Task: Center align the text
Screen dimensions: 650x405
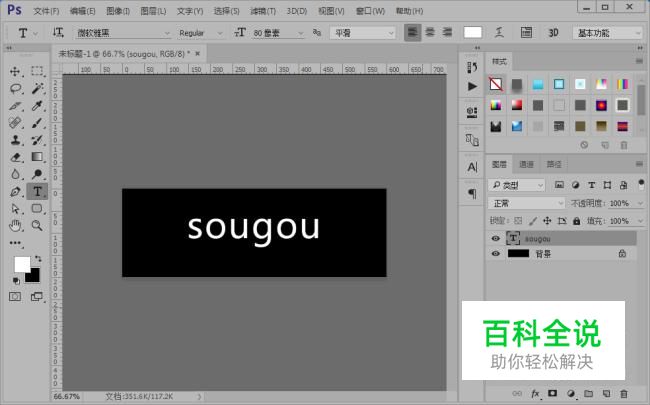Action: pyautogui.click(x=430, y=32)
